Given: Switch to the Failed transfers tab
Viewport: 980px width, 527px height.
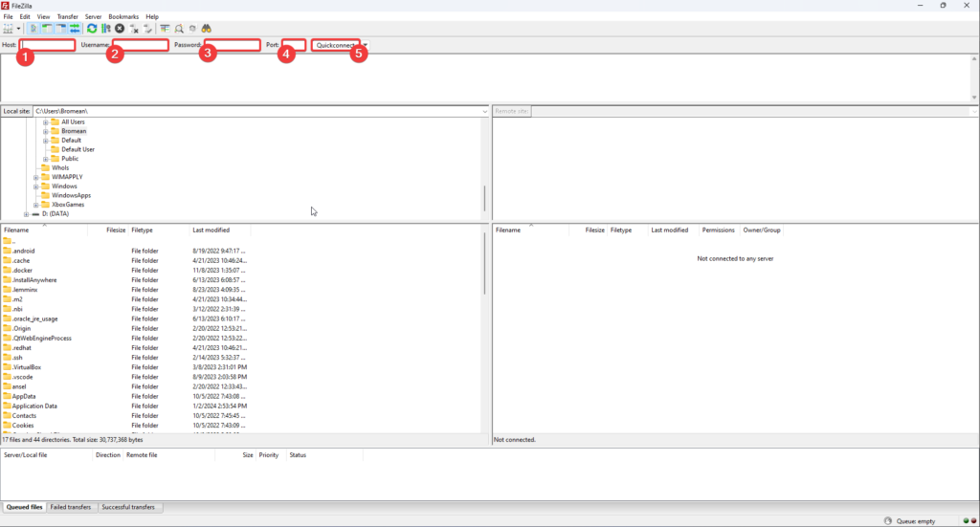Looking at the screenshot, I should tap(72, 507).
